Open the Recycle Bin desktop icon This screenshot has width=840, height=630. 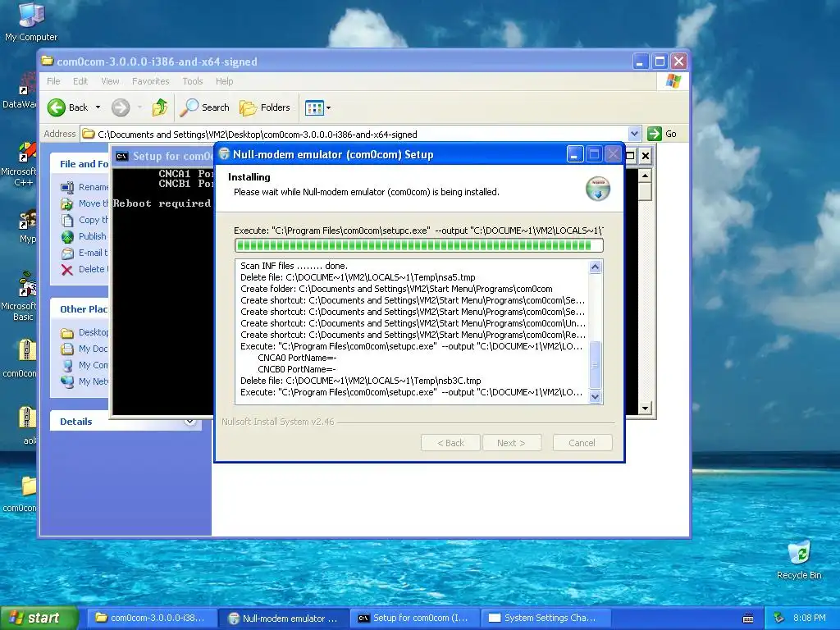(x=799, y=552)
